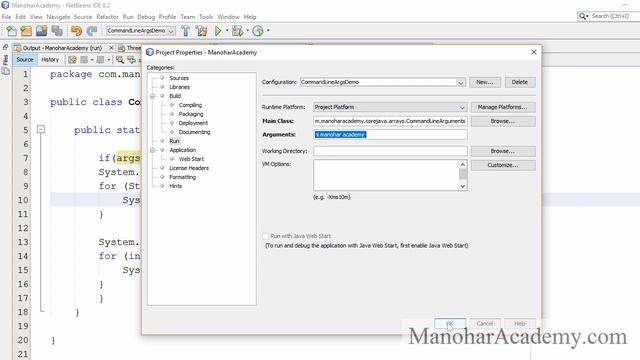Click the New... configuration button
This screenshot has width=640, height=360.
click(x=484, y=82)
